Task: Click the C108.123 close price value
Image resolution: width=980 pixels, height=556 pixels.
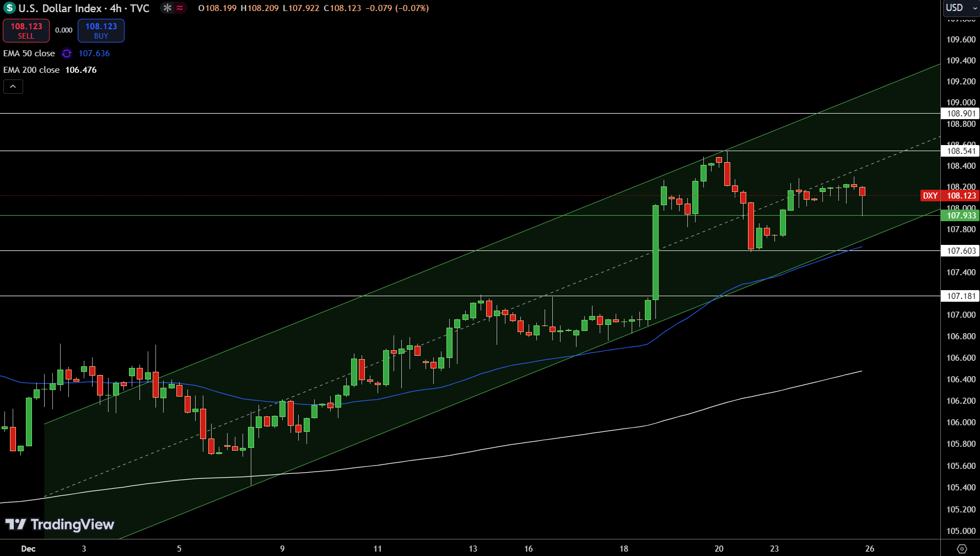Action: (x=342, y=8)
